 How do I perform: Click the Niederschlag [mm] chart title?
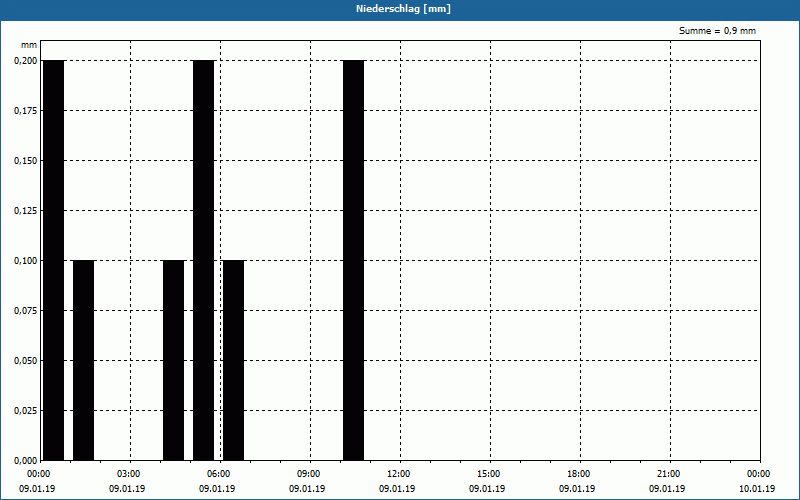coord(403,9)
